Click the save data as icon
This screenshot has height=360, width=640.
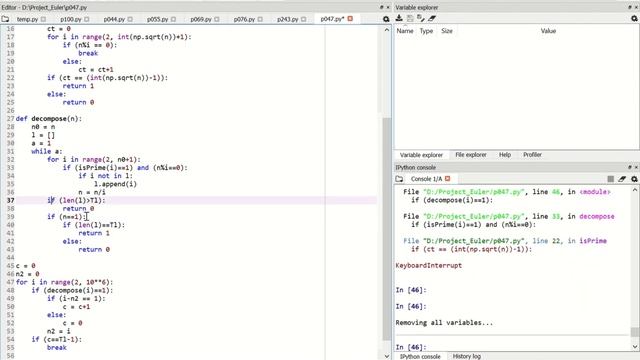pyautogui.click(x=421, y=18)
